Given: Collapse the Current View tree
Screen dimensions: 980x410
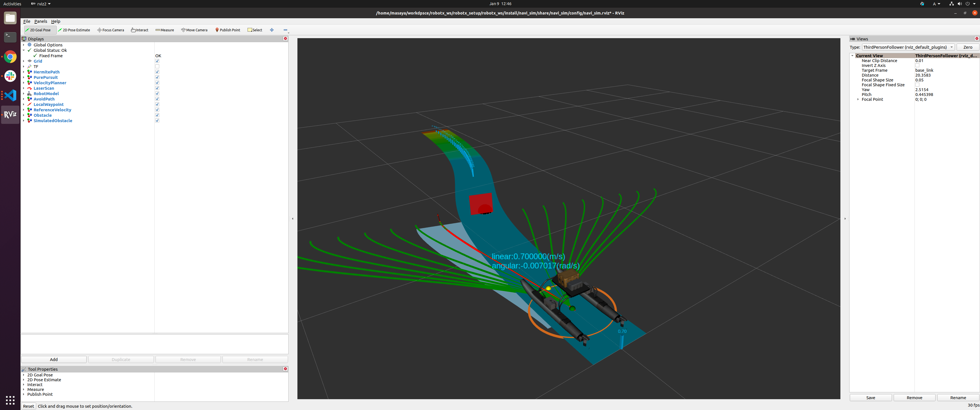Looking at the screenshot, I should [852, 56].
